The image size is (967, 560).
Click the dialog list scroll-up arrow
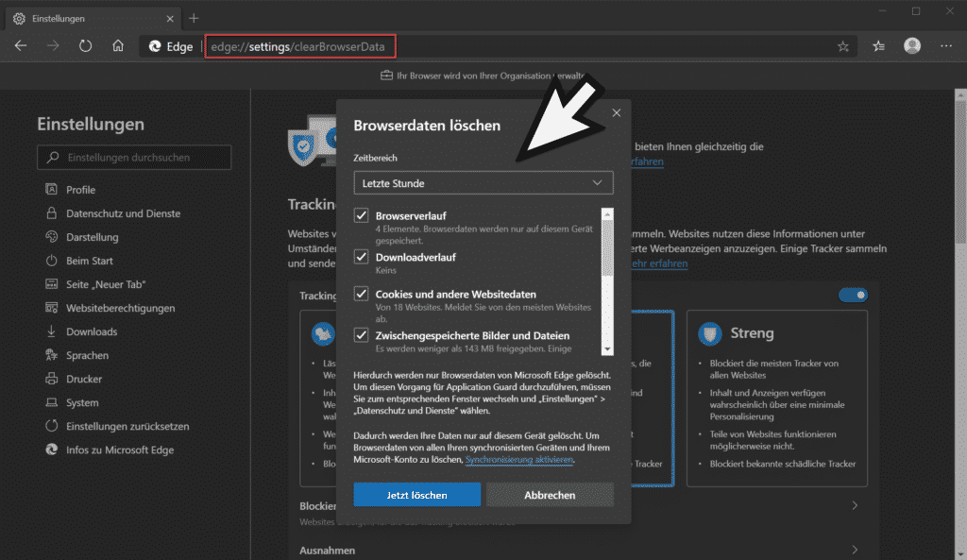coord(607,214)
